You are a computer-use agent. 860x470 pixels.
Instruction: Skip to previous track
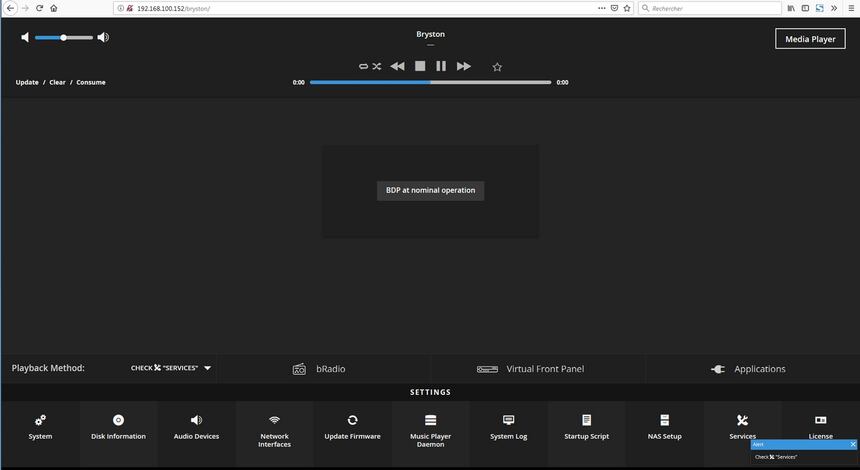coord(397,66)
